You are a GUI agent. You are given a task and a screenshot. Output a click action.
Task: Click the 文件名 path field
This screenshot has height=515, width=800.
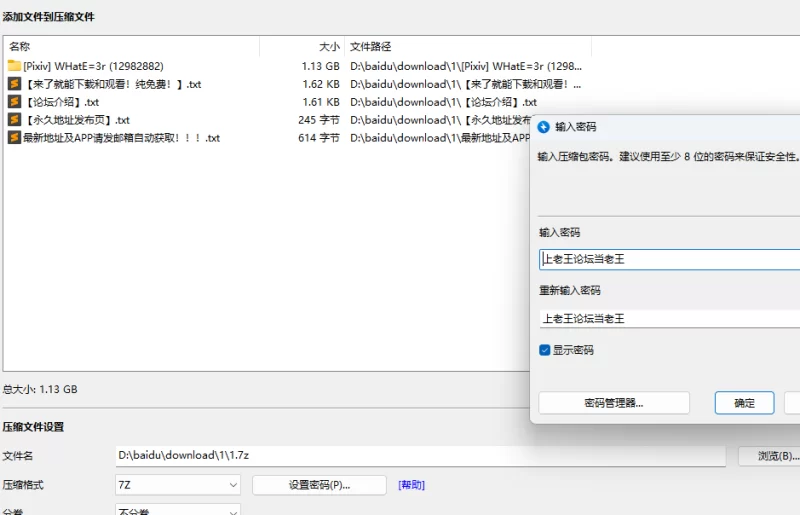point(420,455)
